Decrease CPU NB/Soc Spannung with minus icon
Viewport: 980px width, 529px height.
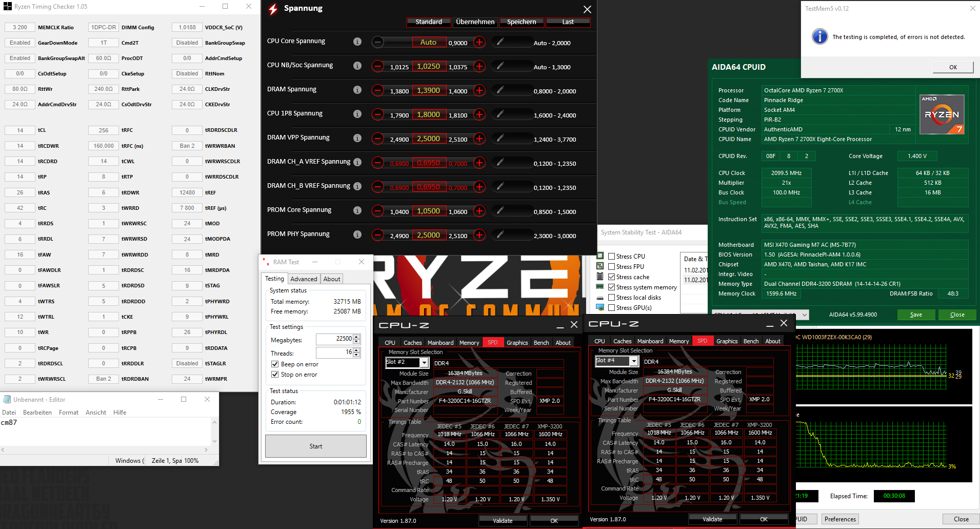[x=377, y=66]
